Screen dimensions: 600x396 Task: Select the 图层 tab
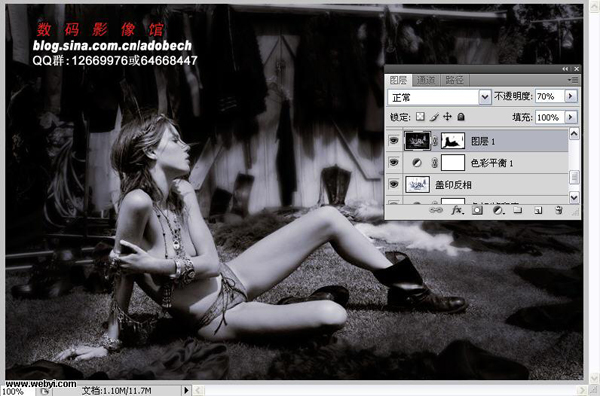[x=398, y=80]
